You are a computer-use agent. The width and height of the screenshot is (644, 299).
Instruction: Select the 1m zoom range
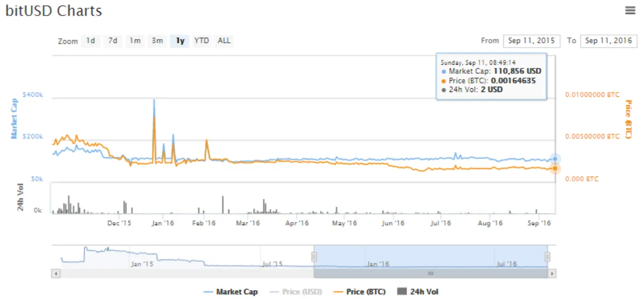tap(135, 41)
